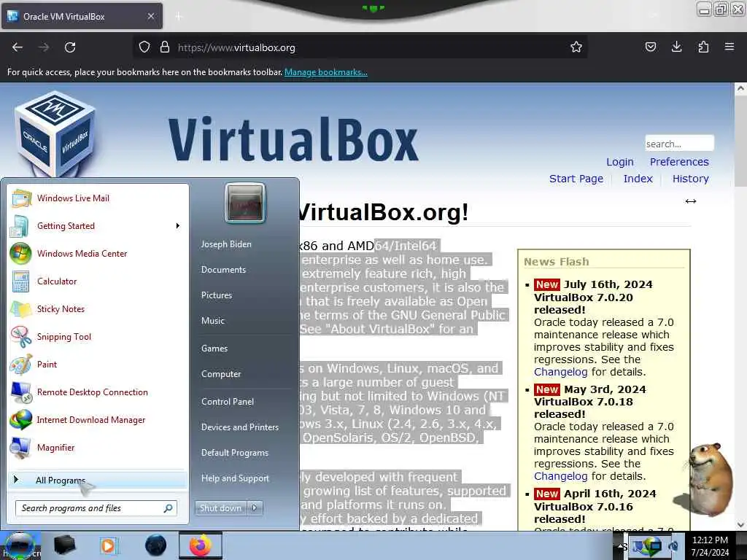Open Changelog link for 7.0.20 release
Screen dimensions: 747x560
(x=560, y=372)
